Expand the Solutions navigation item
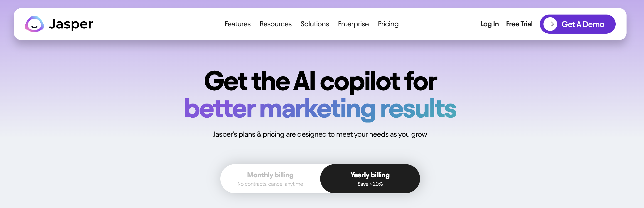This screenshot has height=208, width=644. tap(315, 24)
